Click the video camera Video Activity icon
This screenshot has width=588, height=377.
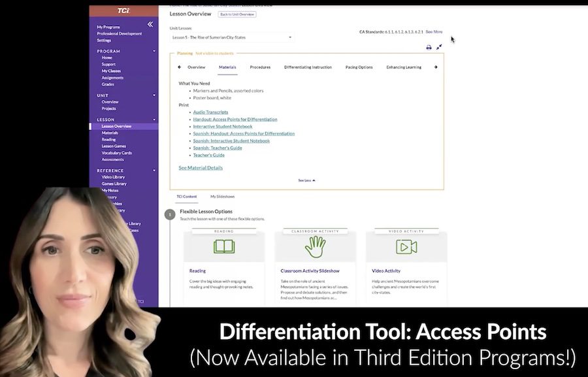click(x=406, y=246)
